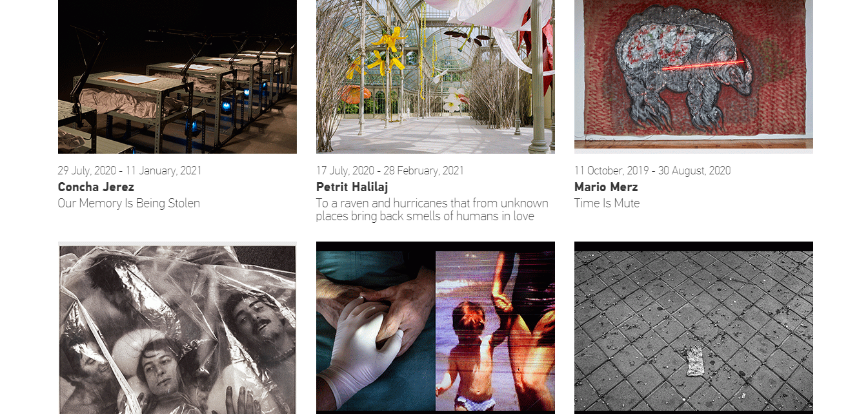
Task: Open 'To a raven and hurricanes' subtitle link
Action: [x=432, y=210]
